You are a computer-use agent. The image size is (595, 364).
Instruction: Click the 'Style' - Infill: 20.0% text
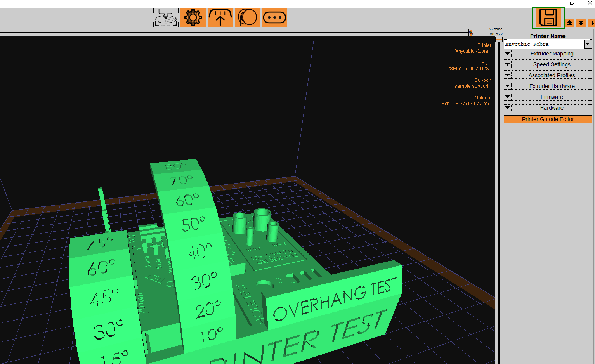click(469, 69)
